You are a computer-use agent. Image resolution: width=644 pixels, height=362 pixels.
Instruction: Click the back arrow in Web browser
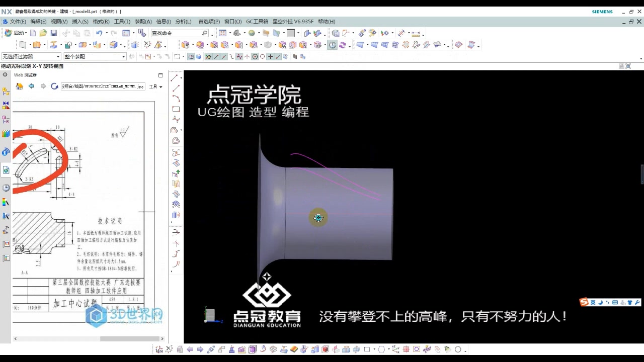point(31,86)
